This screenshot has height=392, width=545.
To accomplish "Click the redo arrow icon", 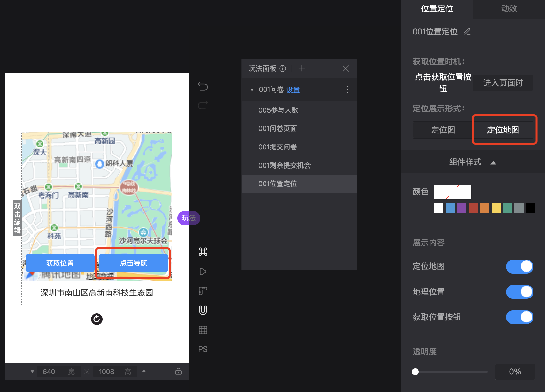I will coord(203,105).
